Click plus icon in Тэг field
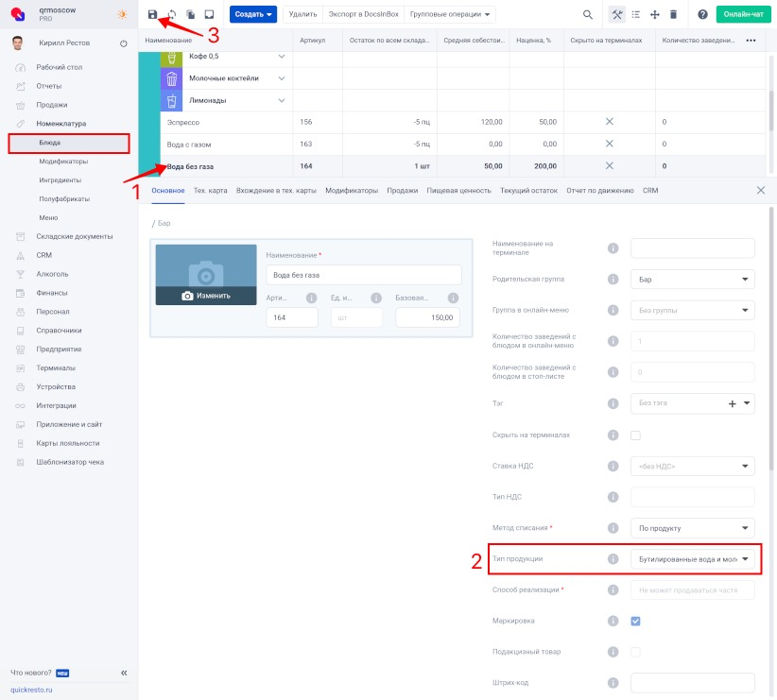This screenshot has height=700, width=777. point(732,403)
